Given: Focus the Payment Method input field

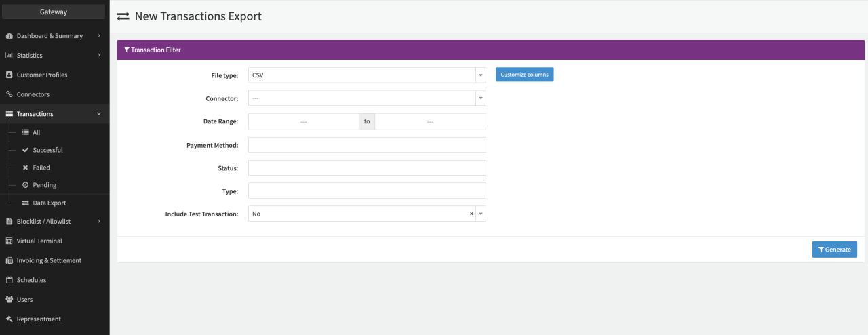Looking at the screenshot, I should [367, 145].
